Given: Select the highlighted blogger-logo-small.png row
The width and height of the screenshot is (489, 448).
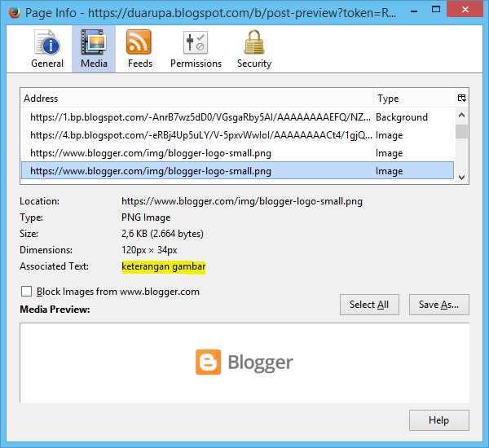Looking at the screenshot, I should (238, 170).
